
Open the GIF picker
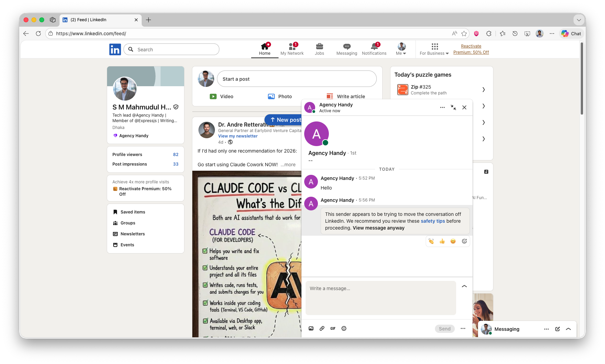pyautogui.click(x=333, y=328)
